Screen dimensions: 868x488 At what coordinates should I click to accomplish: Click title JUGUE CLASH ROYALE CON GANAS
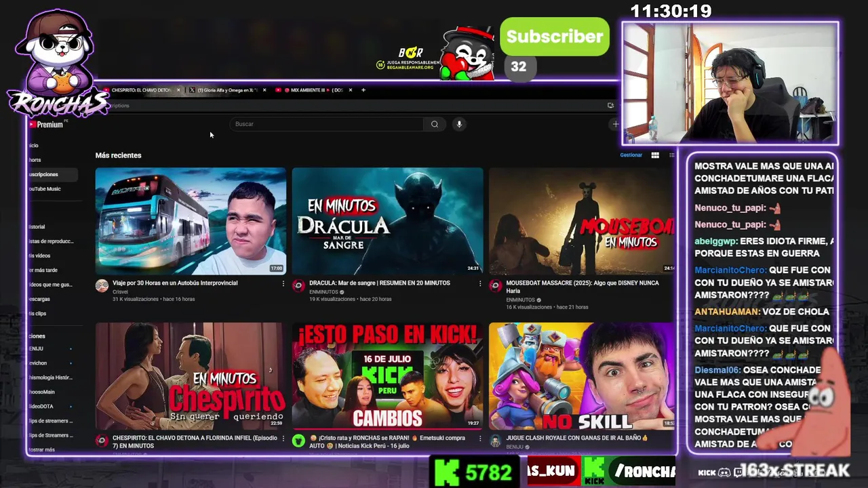tap(577, 439)
